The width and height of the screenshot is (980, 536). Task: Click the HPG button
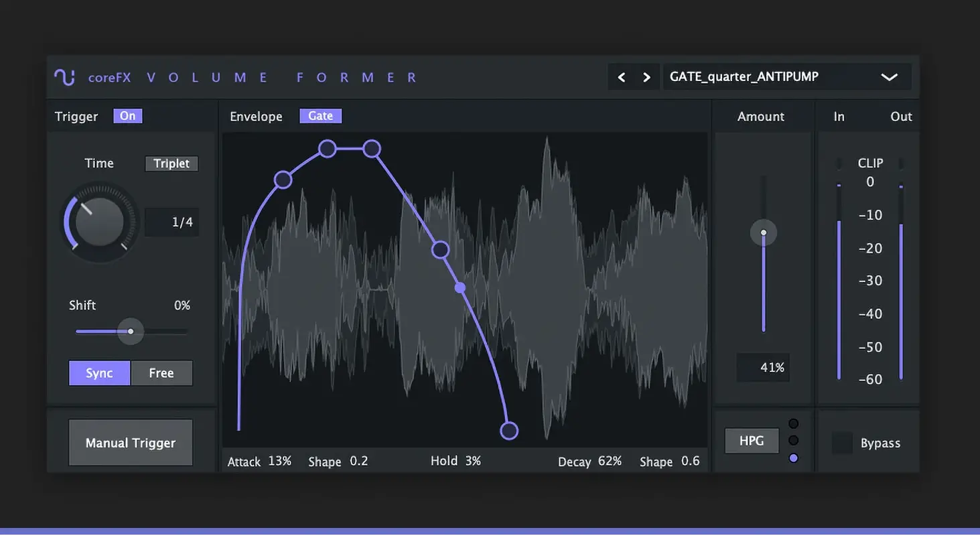click(x=752, y=441)
